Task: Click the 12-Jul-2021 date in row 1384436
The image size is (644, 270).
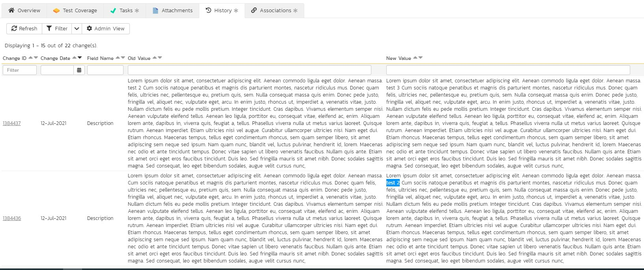Action: [53, 218]
